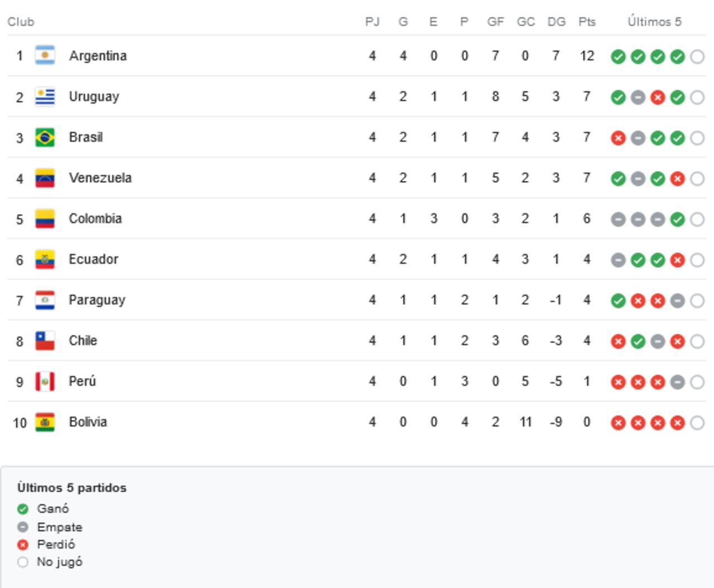Click the PJ column header
The image size is (714, 588).
tap(372, 22)
